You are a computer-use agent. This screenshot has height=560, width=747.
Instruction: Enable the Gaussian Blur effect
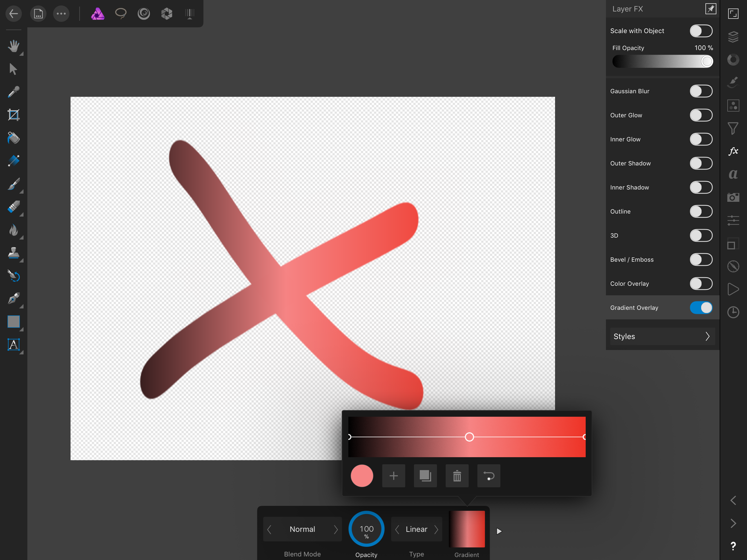701,91
